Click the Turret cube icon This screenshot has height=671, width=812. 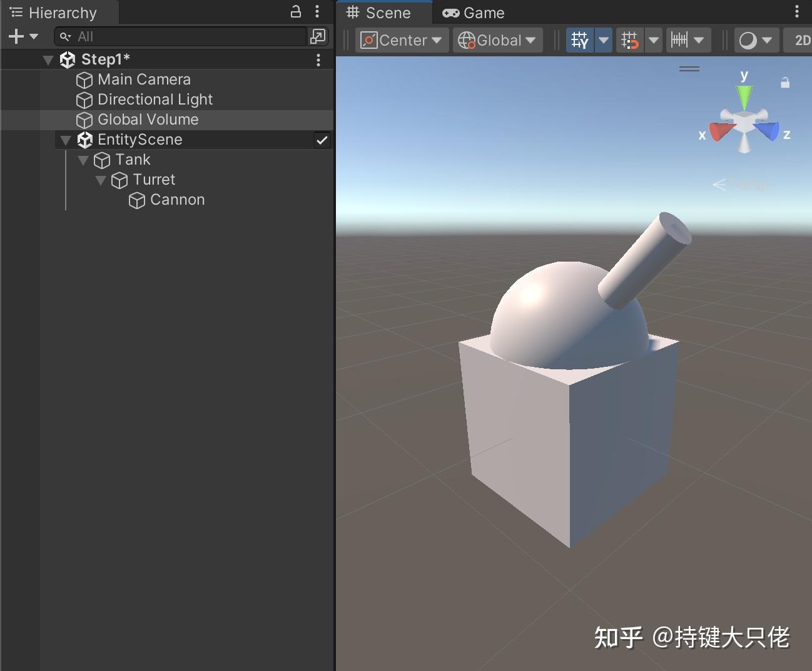coord(119,180)
